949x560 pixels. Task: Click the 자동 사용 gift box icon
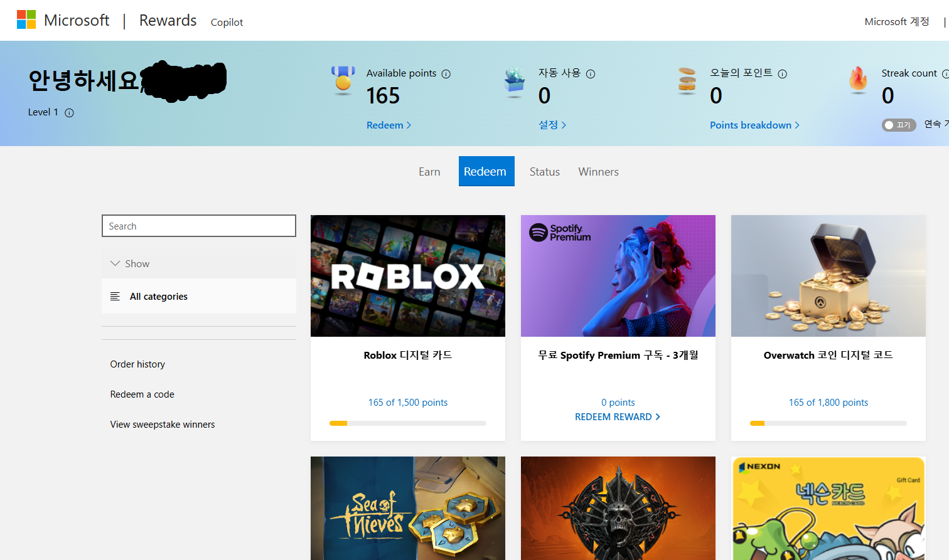tap(515, 82)
